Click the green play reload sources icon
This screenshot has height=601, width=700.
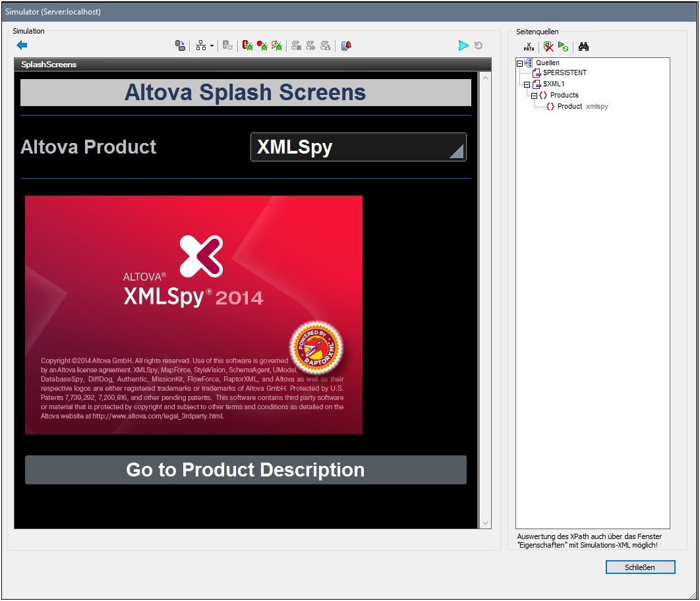tap(564, 47)
